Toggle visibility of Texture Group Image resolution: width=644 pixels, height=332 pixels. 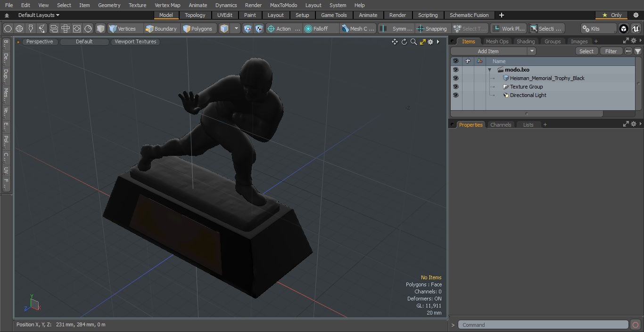(x=455, y=87)
